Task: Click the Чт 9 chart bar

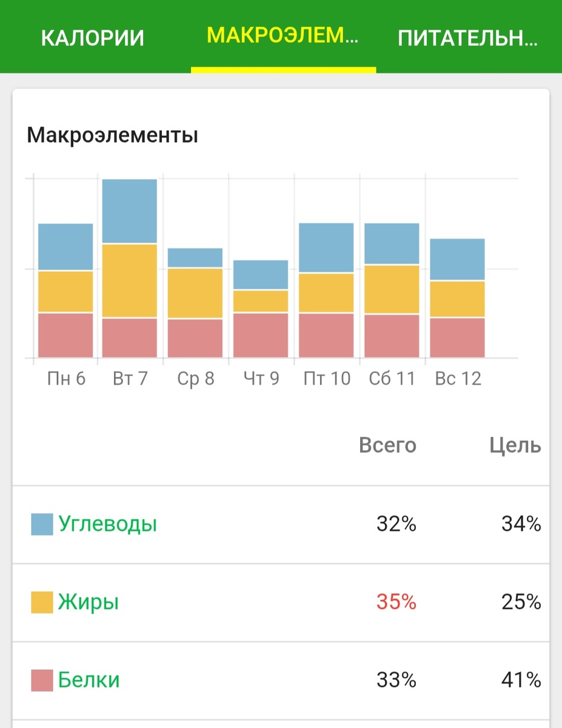Action: coord(261,309)
